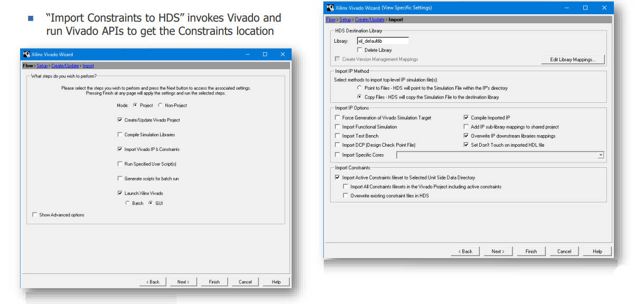Select Copy Files import method
The height and width of the screenshot is (304, 644).
pyautogui.click(x=360, y=97)
